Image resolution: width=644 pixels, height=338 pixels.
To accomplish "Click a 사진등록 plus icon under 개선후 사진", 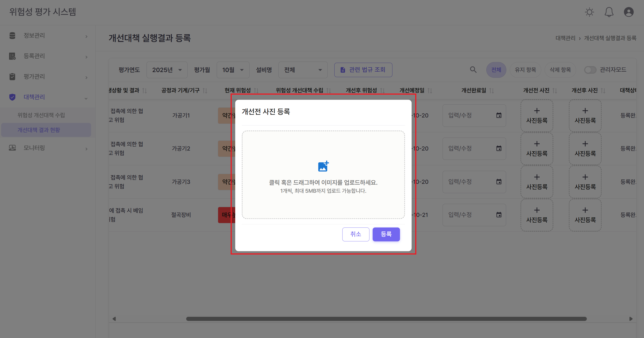I will click(x=585, y=115).
